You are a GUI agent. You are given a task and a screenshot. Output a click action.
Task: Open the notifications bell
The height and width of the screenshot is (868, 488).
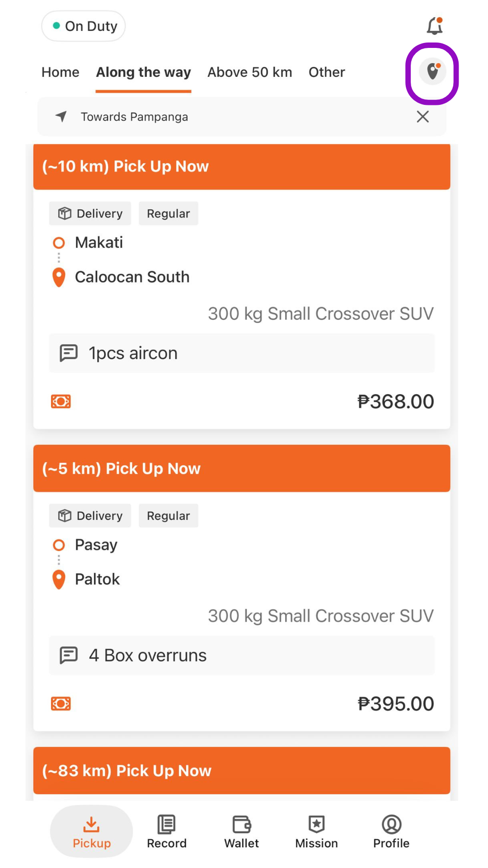(435, 26)
